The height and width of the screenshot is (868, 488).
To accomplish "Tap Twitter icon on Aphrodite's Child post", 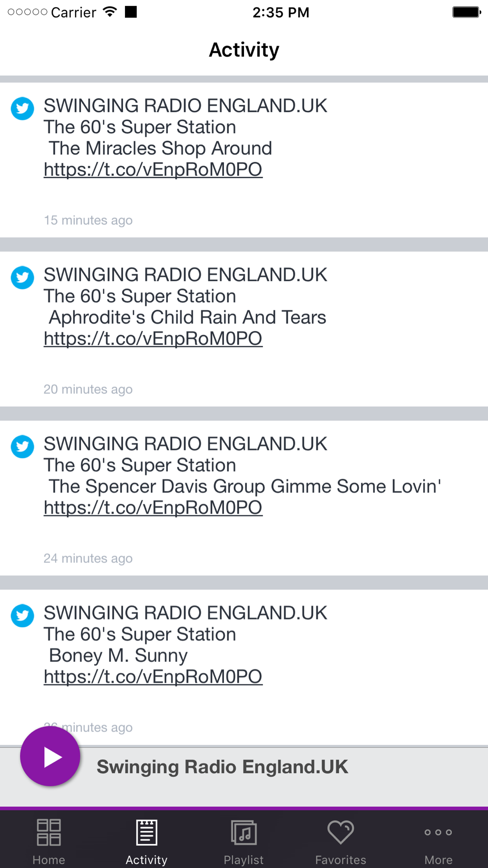I will [x=22, y=277].
